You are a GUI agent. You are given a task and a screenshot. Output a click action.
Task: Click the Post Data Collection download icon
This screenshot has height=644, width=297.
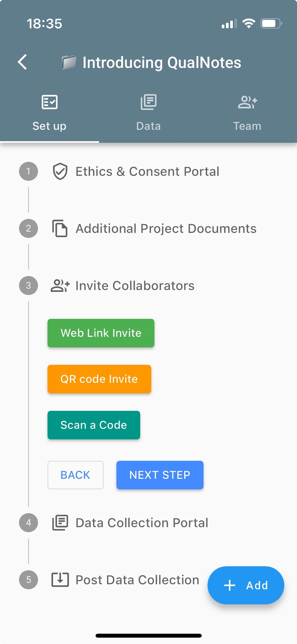(60, 580)
